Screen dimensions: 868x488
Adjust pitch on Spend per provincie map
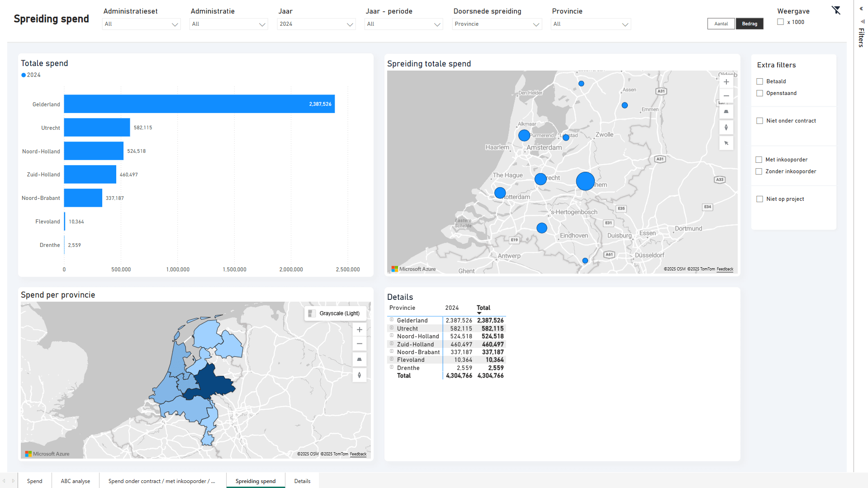click(x=359, y=360)
